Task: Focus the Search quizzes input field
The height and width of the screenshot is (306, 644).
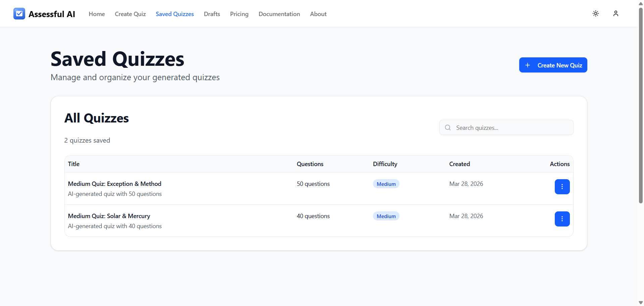Action: tap(506, 127)
